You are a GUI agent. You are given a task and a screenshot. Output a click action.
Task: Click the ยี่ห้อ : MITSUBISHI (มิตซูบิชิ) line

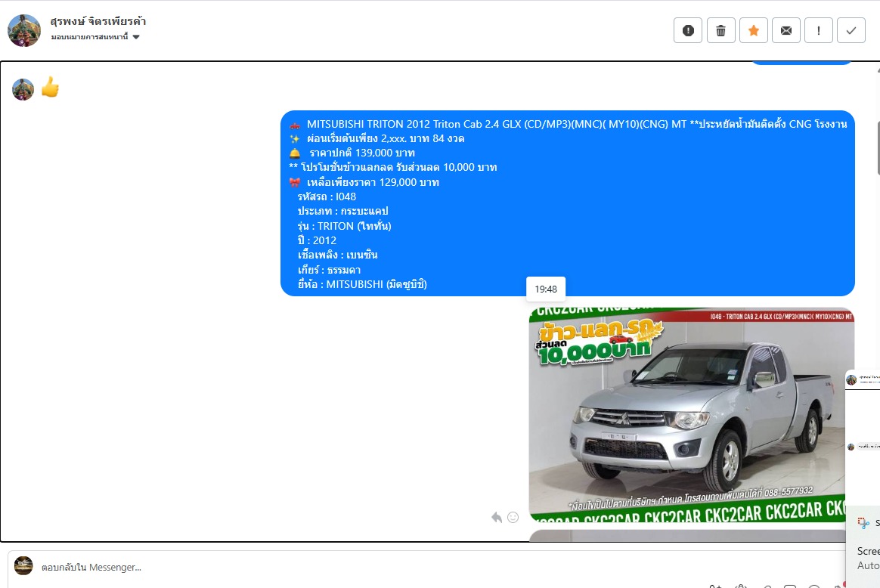363,284
